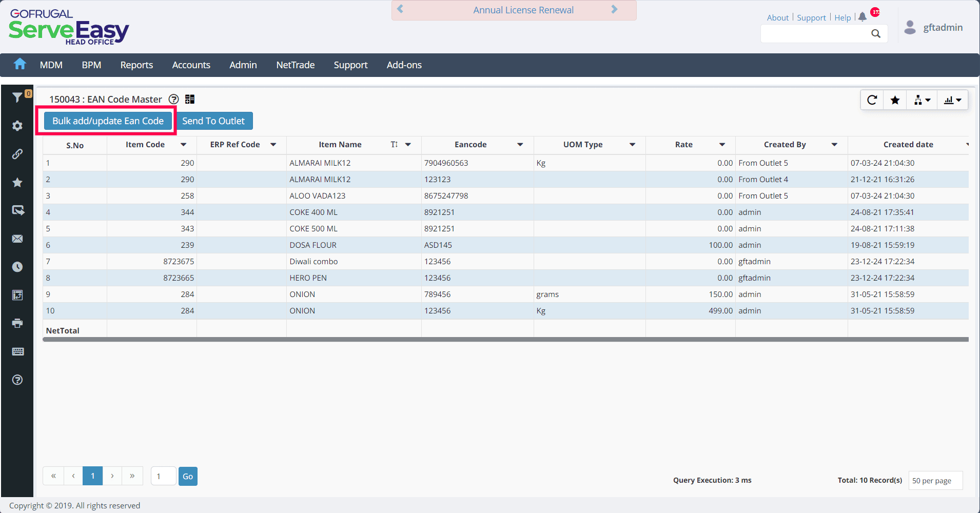Click the search magnifier icon
This screenshot has height=513, width=980.
876,34
